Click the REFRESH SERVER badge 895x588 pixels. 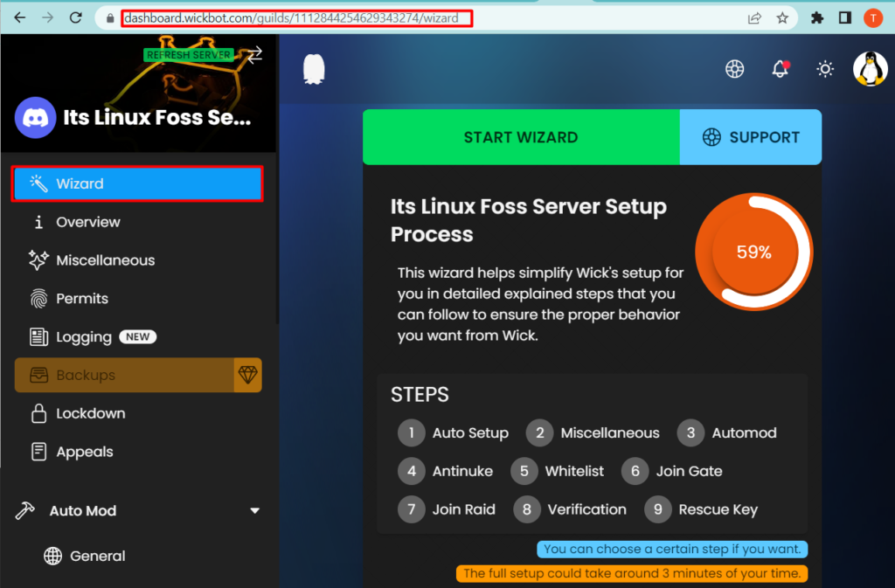(189, 55)
